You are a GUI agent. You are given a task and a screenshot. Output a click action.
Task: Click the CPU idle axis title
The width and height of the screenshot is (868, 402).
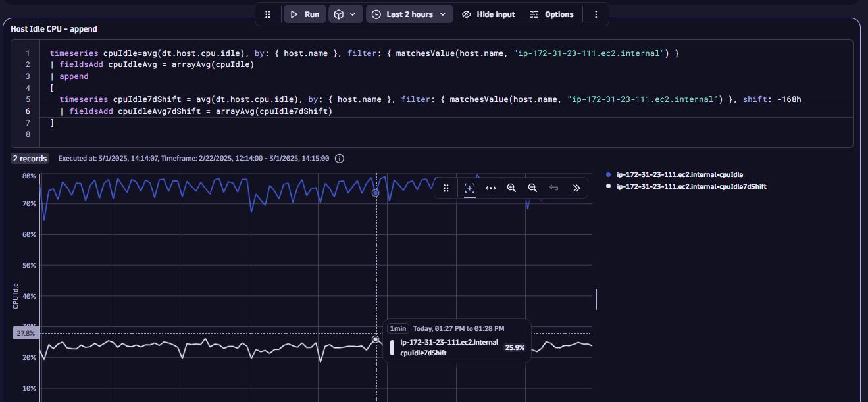[x=15, y=297]
